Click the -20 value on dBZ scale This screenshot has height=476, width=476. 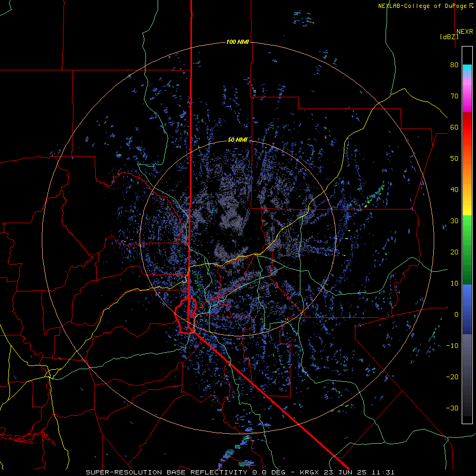coord(452,377)
